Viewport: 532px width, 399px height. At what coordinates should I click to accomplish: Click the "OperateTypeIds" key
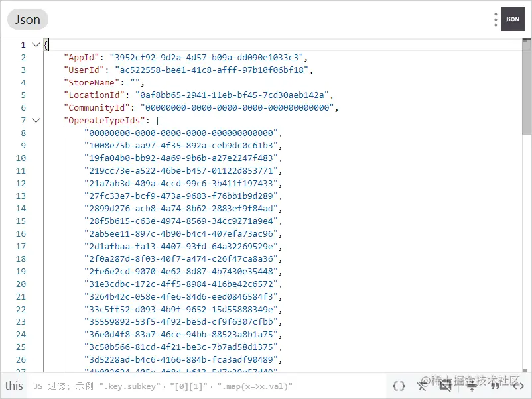pos(105,121)
